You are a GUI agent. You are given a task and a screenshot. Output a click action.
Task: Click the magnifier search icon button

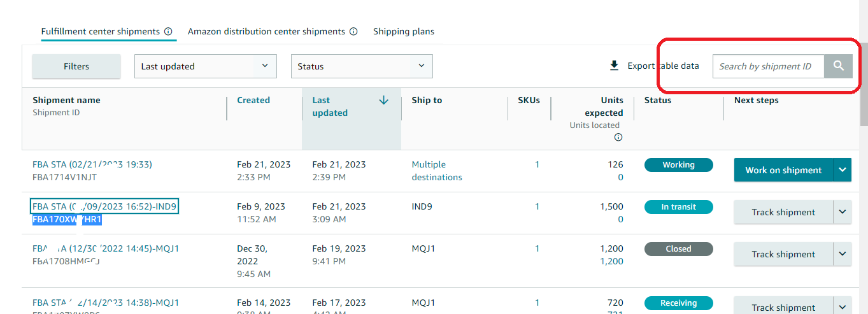click(839, 66)
